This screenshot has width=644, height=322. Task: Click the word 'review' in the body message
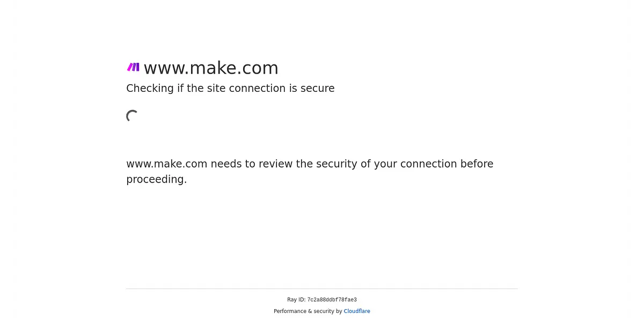pos(275,164)
